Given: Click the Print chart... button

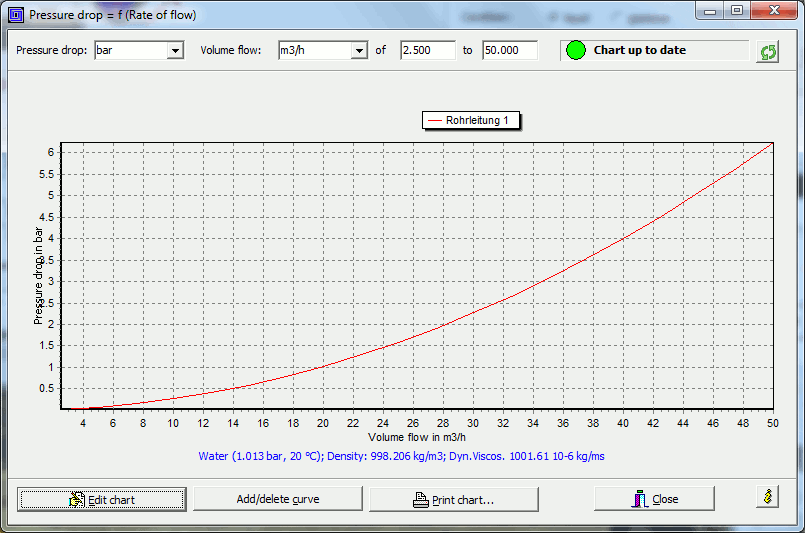Looking at the screenshot, I should (454, 500).
